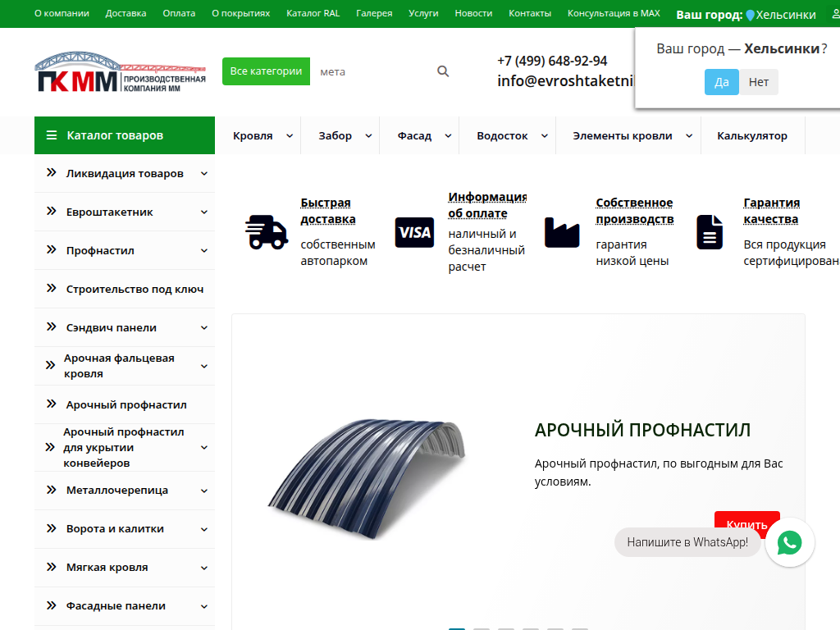
Task: Click double-arrow icon beside Ликвидация товаров
Action: click(x=51, y=172)
